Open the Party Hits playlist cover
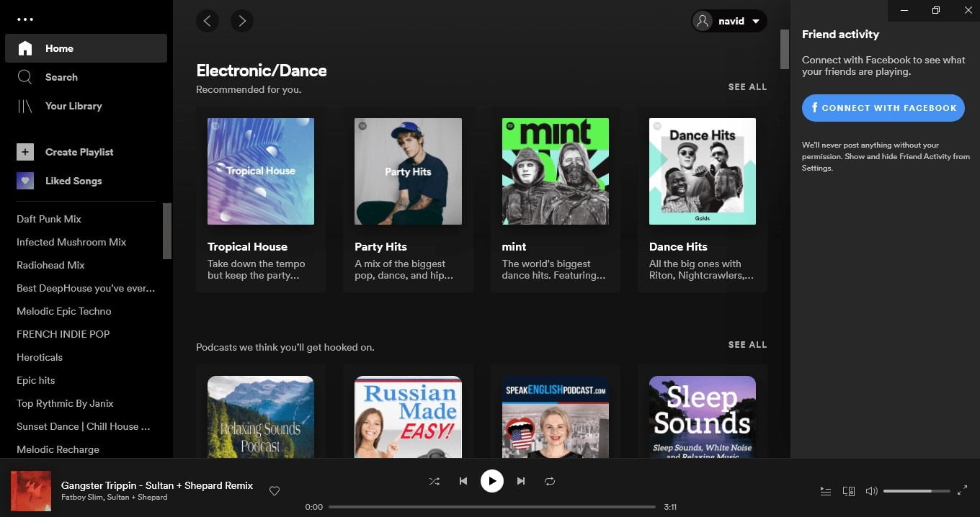Image resolution: width=980 pixels, height=517 pixels. point(408,171)
